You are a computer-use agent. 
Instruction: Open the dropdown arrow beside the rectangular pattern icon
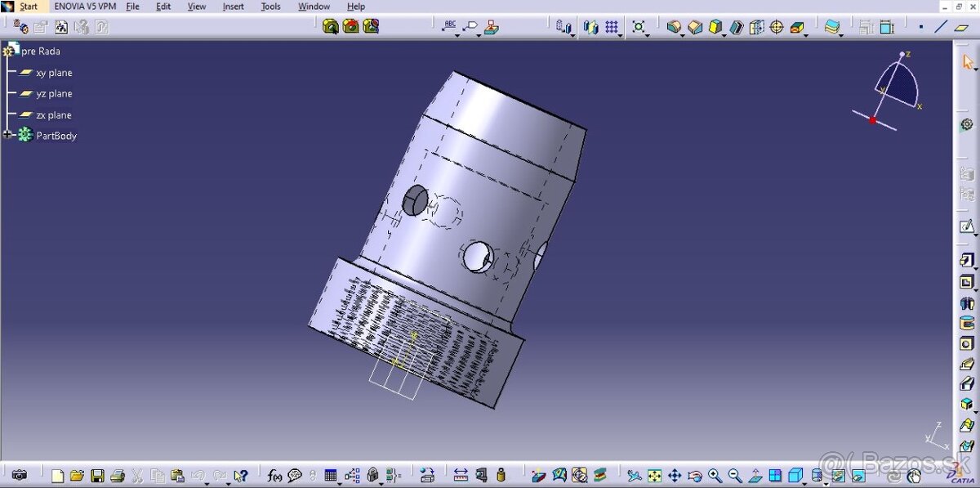point(621,35)
